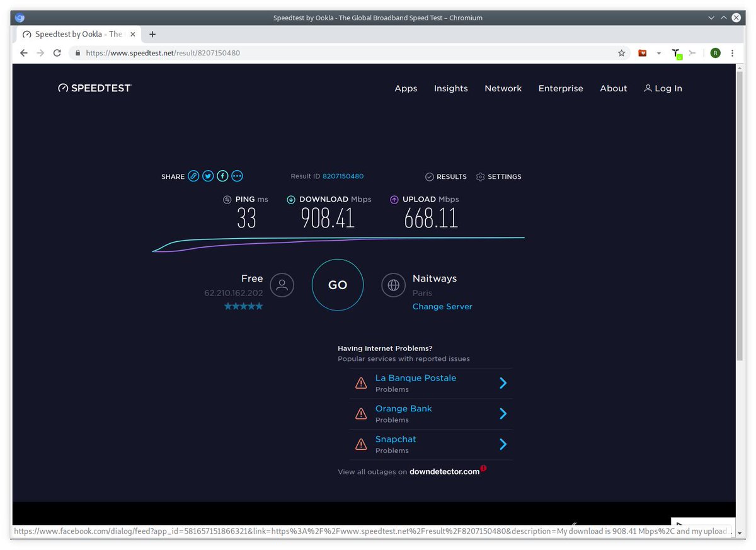The image size is (756, 550).
Task: Open the Enterprise menu
Action: pyautogui.click(x=561, y=88)
